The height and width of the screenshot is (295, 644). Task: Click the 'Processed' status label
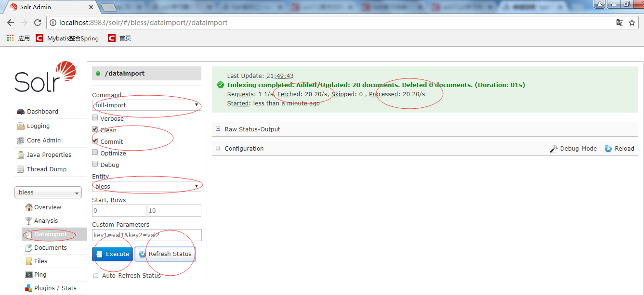tap(384, 94)
